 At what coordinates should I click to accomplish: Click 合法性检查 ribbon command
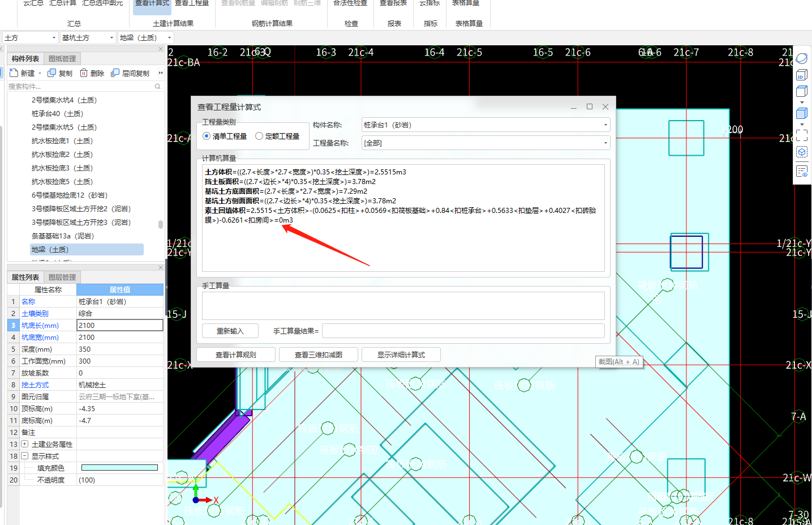pyautogui.click(x=350, y=3)
